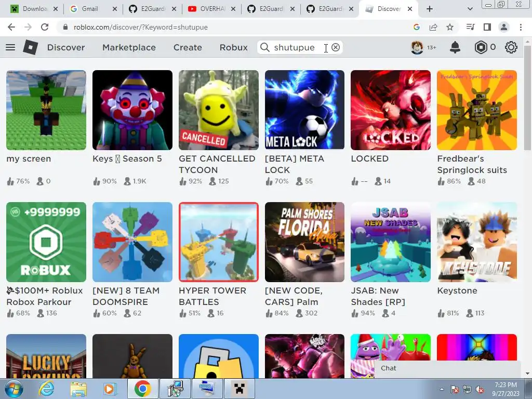Open the Roblox avatar profile picture
Image resolution: width=532 pixels, height=399 pixels.
tap(417, 47)
